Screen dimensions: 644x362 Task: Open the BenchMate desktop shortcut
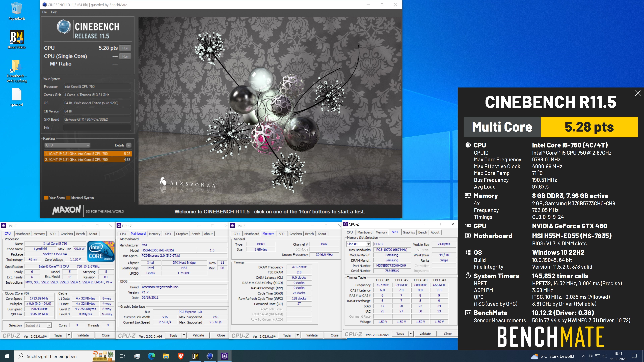click(16, 40)
